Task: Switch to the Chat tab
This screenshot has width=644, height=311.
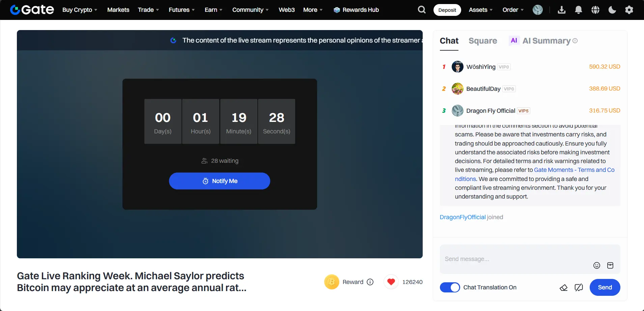Action: point(449,41)
